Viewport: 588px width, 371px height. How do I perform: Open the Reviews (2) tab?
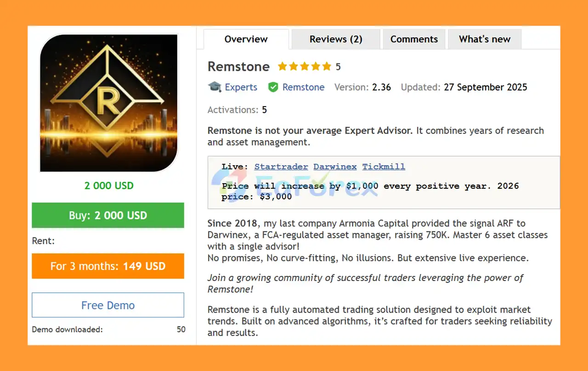[336, 39]
